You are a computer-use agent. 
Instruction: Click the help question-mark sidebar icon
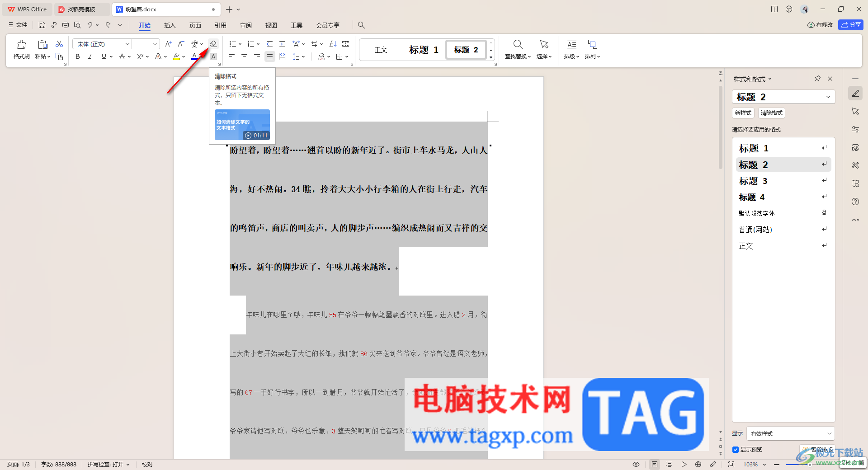(x=855, y=202)
